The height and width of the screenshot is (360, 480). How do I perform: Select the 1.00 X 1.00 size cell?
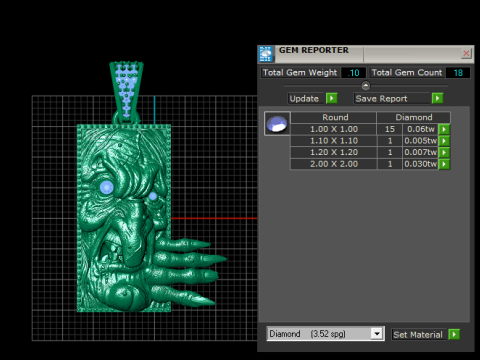[x=334, y=129]
